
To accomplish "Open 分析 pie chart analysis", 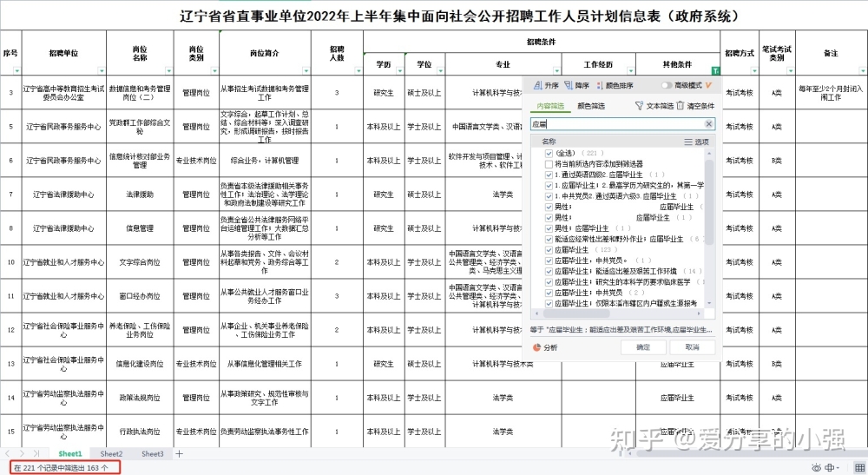I will point(545,347).
